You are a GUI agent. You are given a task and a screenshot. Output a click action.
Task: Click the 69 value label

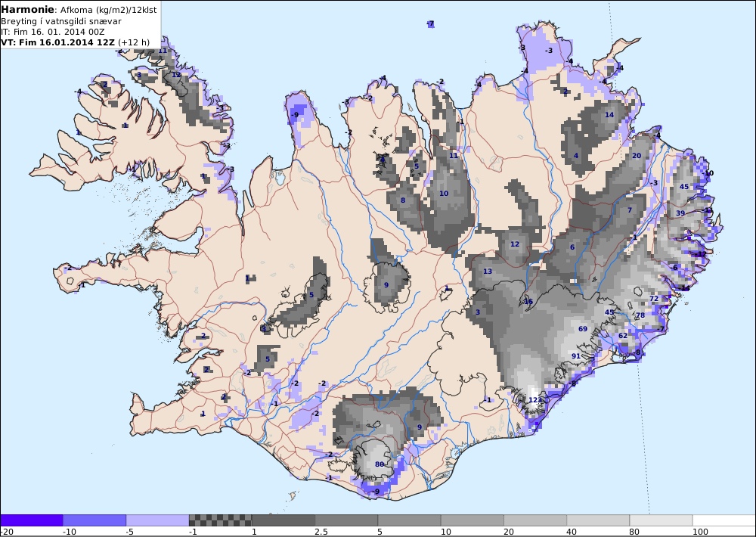[x=583, y=328]
